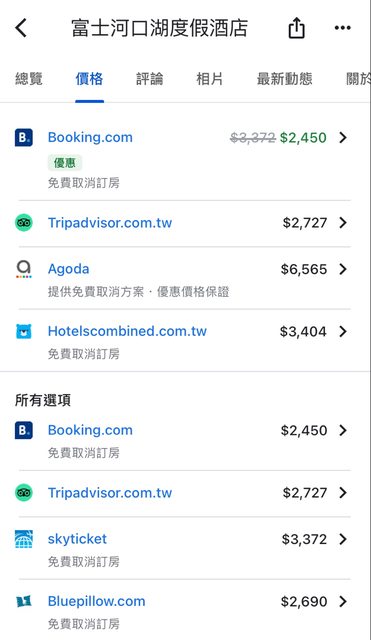Screen dimensions: 371x640
Task: Tap the Bluepillow logo icon
Action: [24, 601]
